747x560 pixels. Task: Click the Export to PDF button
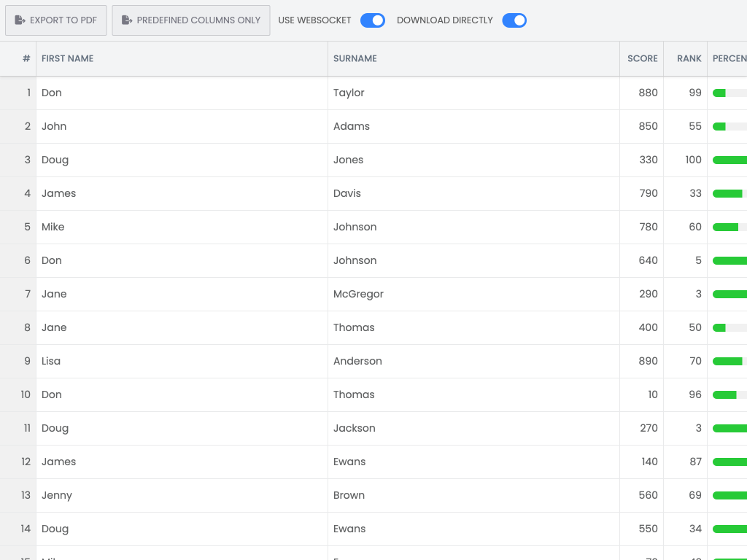click(55, 20)
